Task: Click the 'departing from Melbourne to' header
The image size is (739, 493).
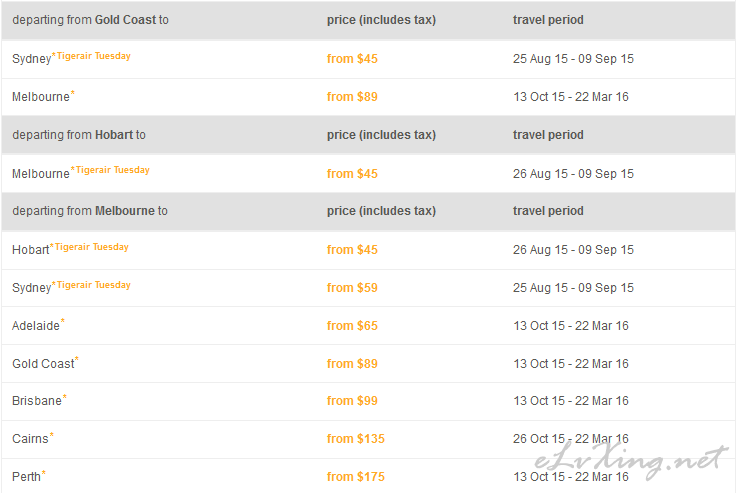Action: (x=90, y=211)
